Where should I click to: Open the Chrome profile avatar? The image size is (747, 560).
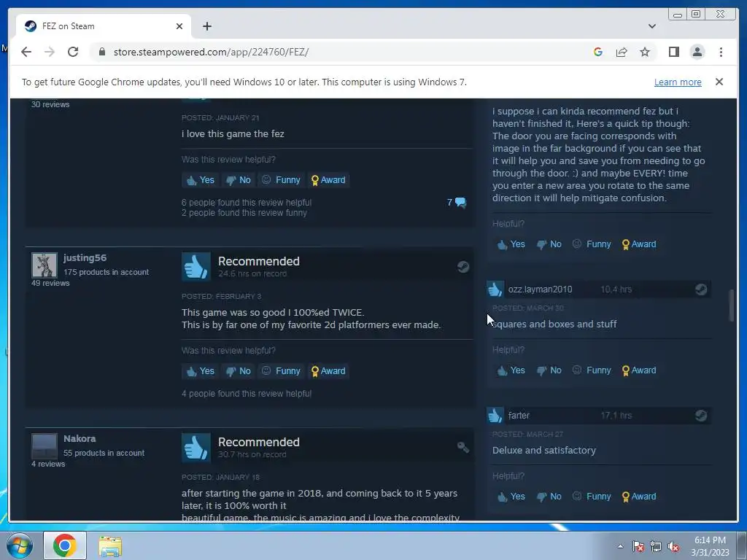[697, 52]
